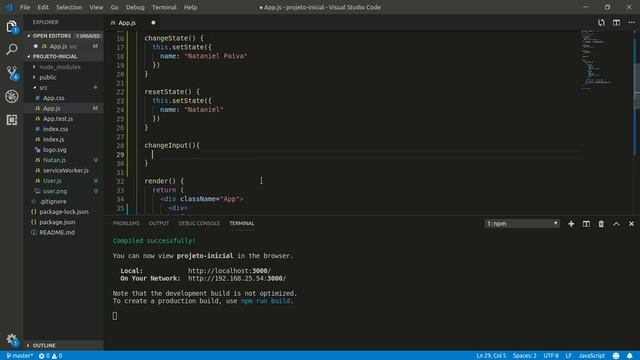Image resolution: width=640 pixels, height=360 pixels.
Task: Switch to the Output panel tab
Action: click(159, 223)
